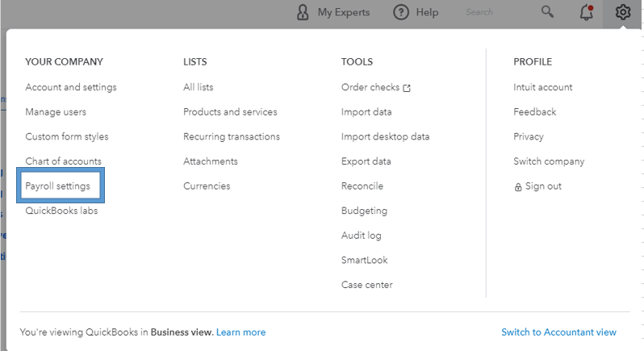
Task: Click the Order checks external link icon
Action: [407, 88]
